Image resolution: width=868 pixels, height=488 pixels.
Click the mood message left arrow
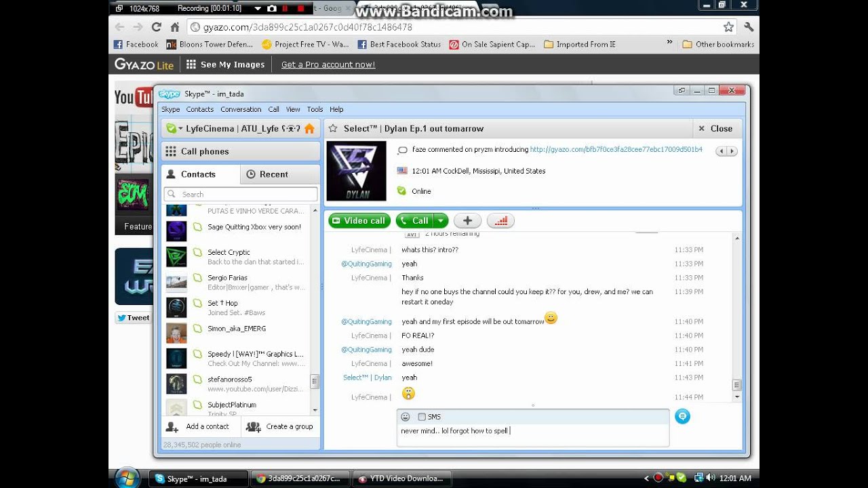721,151
